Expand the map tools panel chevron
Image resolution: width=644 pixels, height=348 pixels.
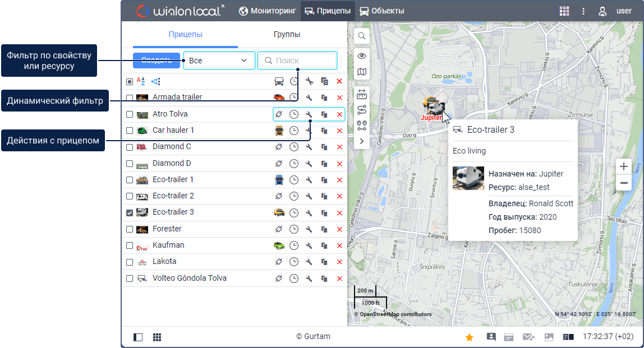pyautogui.click(x=362, y=141)
